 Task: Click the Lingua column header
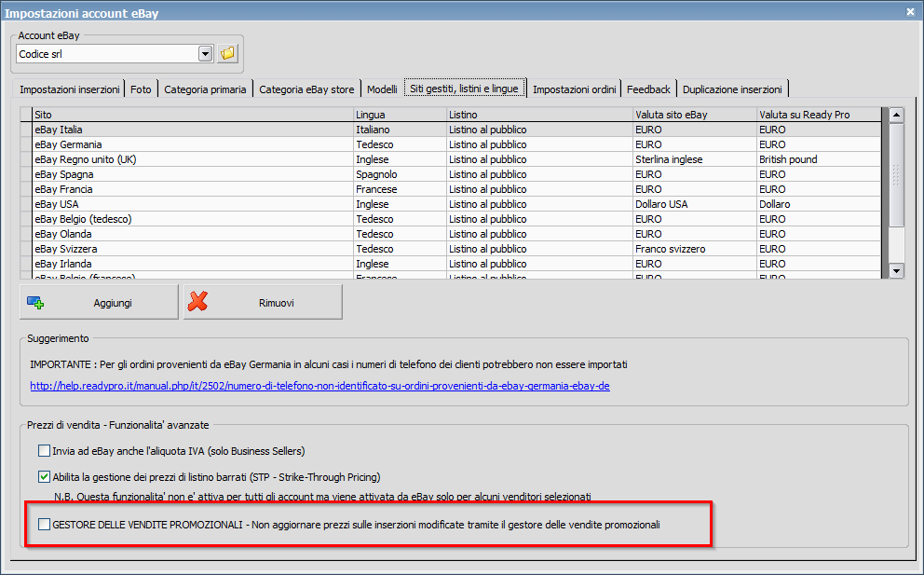coord(401,115)
